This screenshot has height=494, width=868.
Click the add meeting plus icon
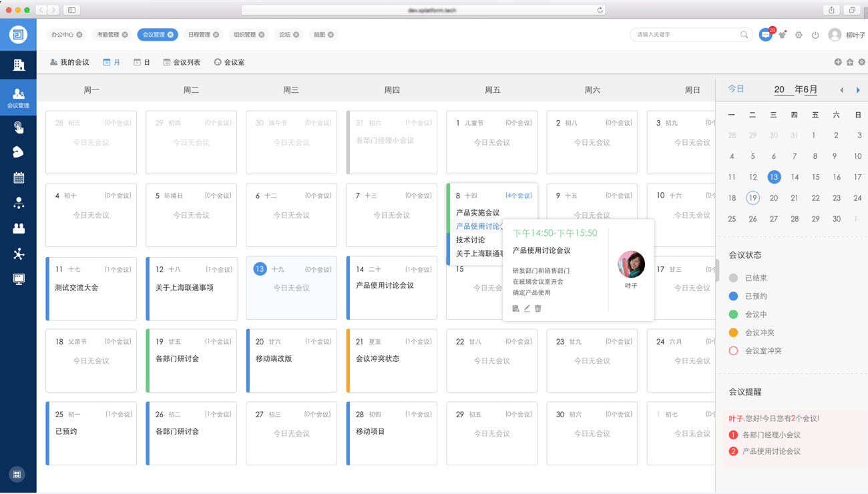[838, 62]
